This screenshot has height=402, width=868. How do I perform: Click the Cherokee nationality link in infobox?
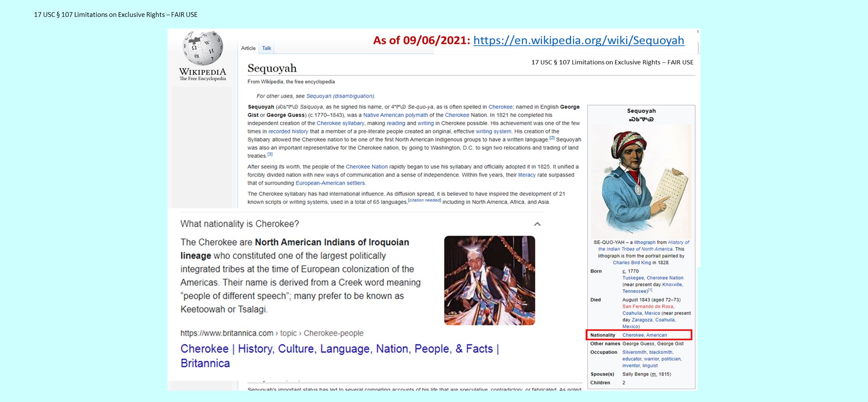click(x=633, y=335)
